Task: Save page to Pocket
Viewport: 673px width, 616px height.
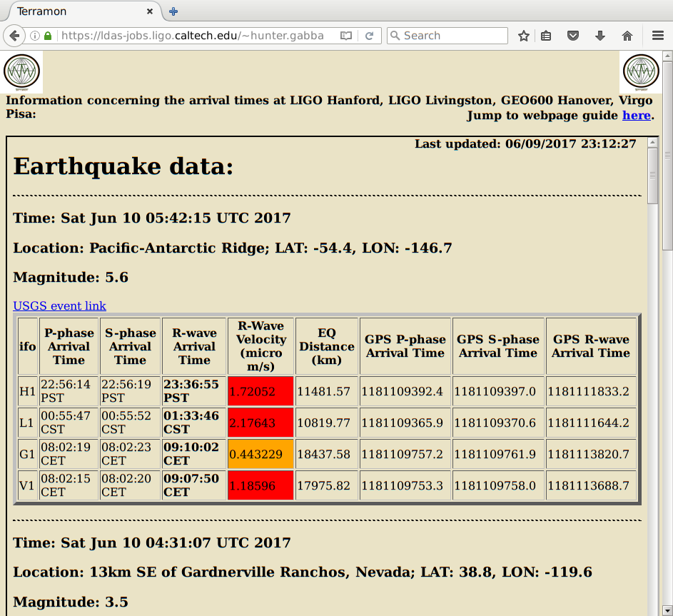Action: pos(573,36)
